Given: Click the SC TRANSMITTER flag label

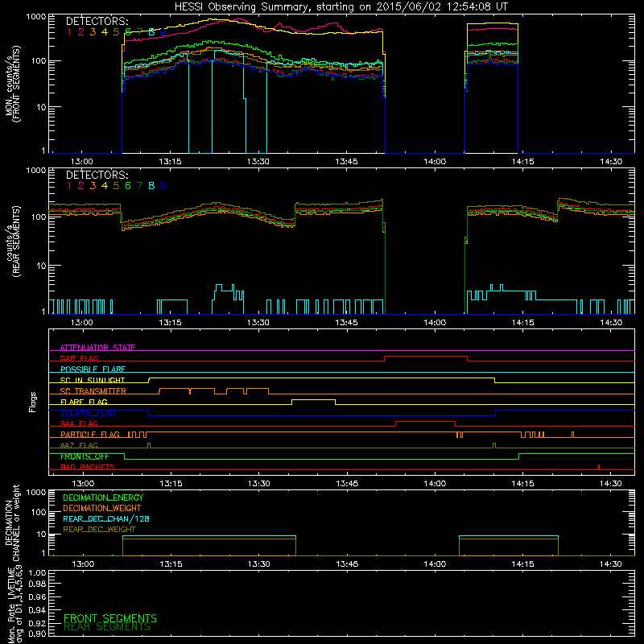Looking at the screenshot, I should pyautogui.click(x=93, y=391).
